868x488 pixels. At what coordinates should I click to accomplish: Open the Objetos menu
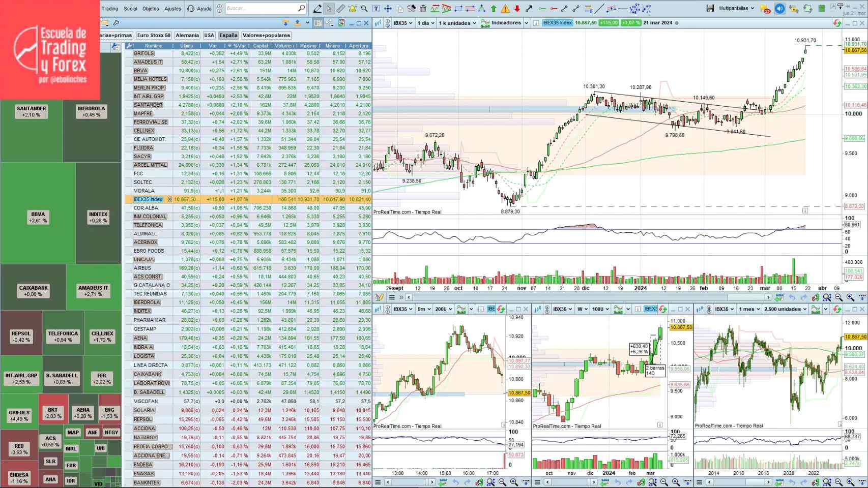[151, 8]
